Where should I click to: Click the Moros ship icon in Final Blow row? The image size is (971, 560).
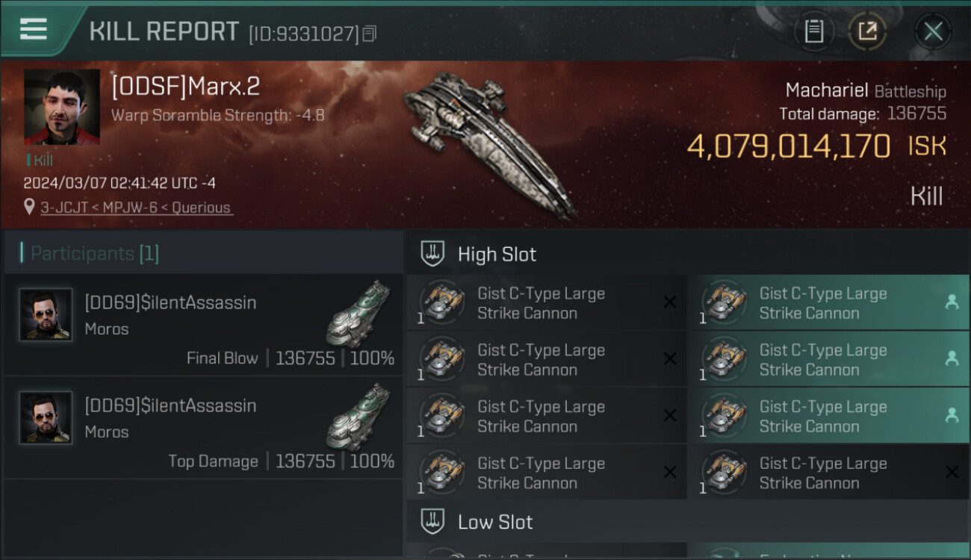coord(358,313)
